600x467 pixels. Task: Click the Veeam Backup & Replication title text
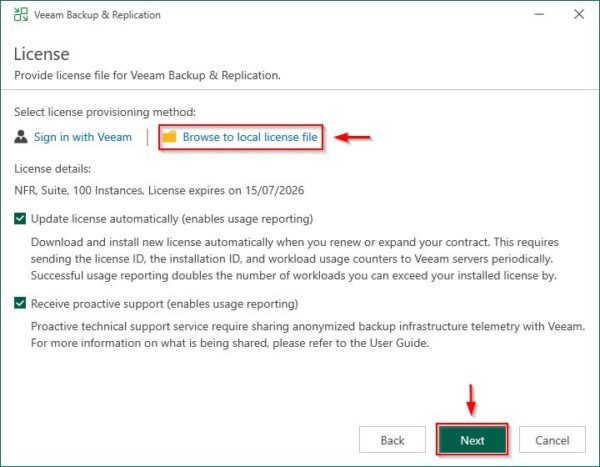pyautogui.click(x=97, y=15)
